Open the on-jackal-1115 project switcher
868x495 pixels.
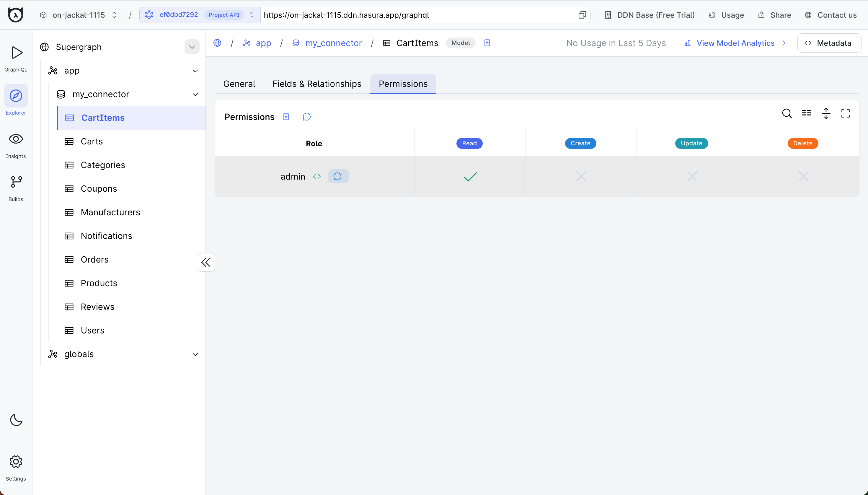click(x=79, y=15)
